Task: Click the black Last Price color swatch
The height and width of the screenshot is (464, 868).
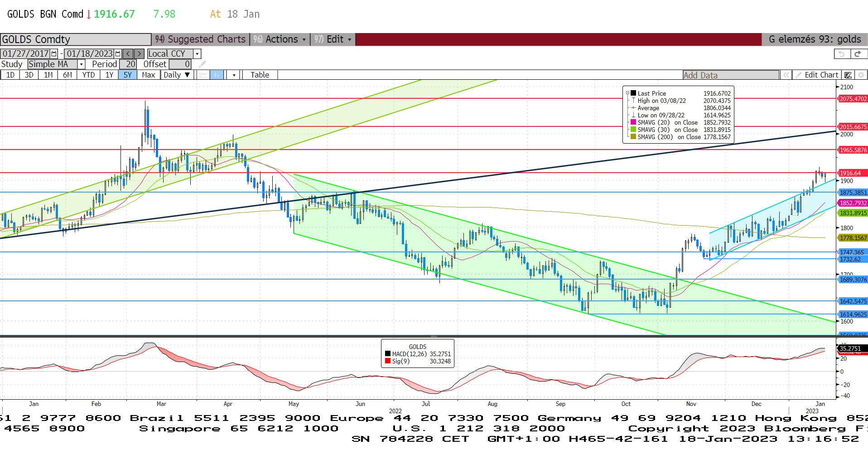Action: [633, 93]
